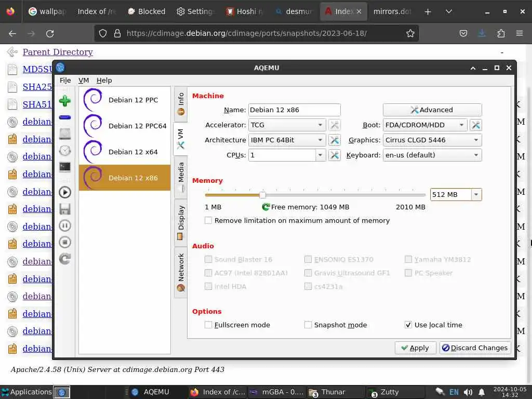
Task: Select Debian 12 PPC64 in VM list
Action: coord(125,126)
